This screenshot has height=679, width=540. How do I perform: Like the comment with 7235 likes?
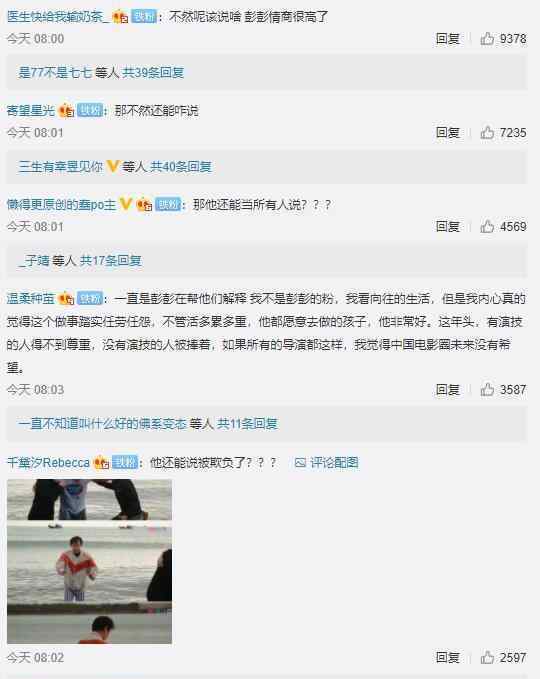[487, 133]
